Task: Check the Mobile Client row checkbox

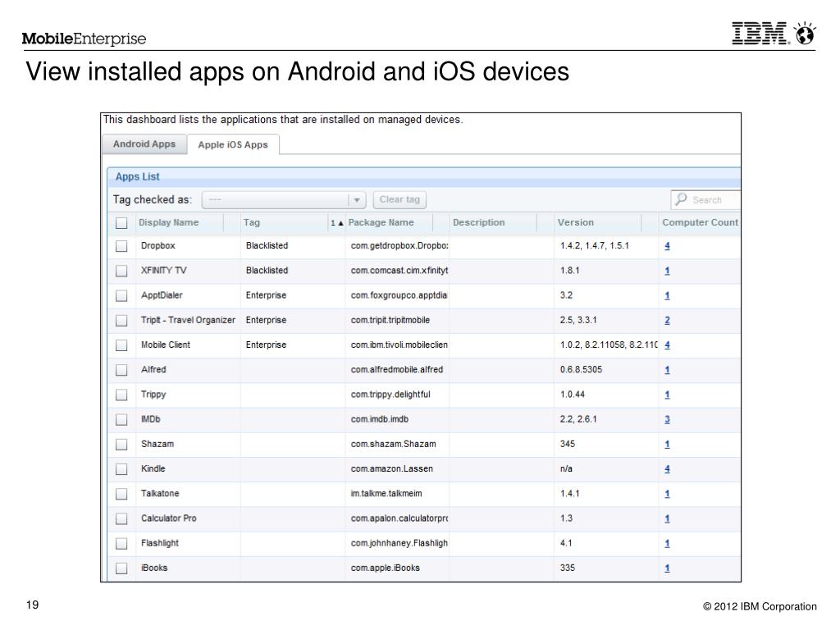Action: coord(121,345)
